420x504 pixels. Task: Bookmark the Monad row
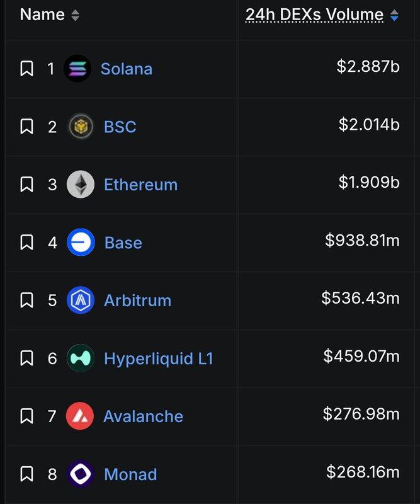click(x=26, y=474)
